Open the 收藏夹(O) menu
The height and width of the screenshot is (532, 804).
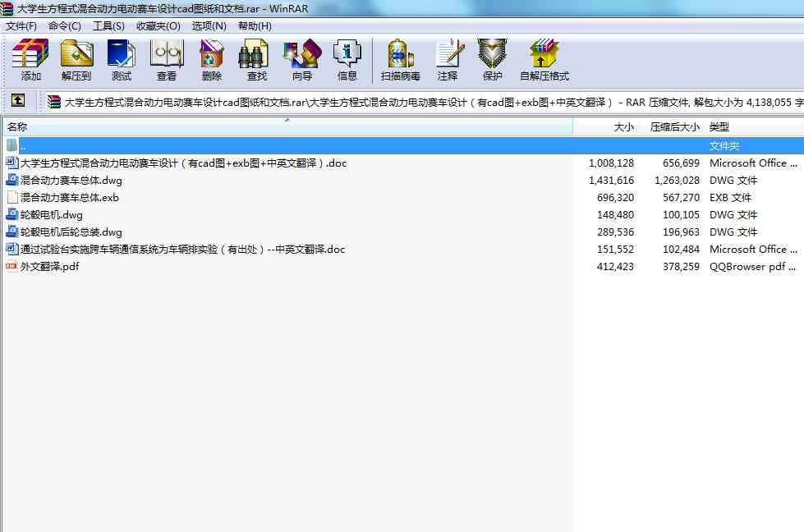pyautogui.click(x=158, y=26)
